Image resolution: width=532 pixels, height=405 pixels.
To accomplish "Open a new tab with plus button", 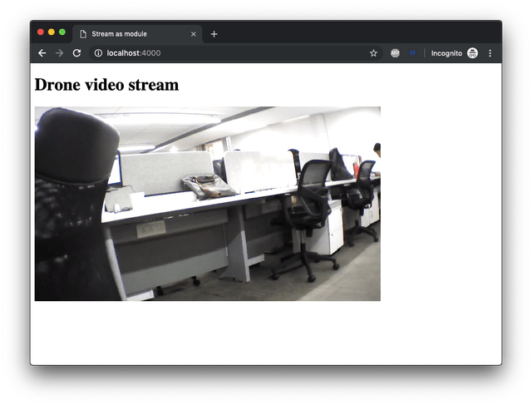I will (214, 34).
